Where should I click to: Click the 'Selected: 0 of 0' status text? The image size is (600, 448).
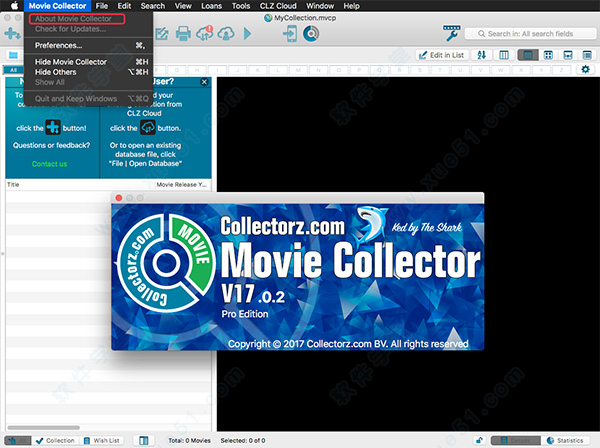(x=243, y=441)
